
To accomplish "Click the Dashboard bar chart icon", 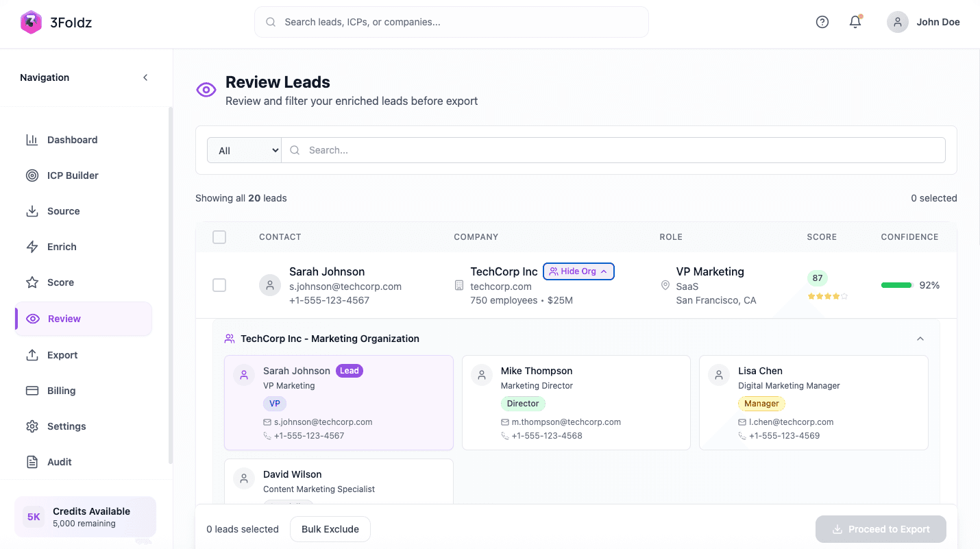I will pos(32,140).
